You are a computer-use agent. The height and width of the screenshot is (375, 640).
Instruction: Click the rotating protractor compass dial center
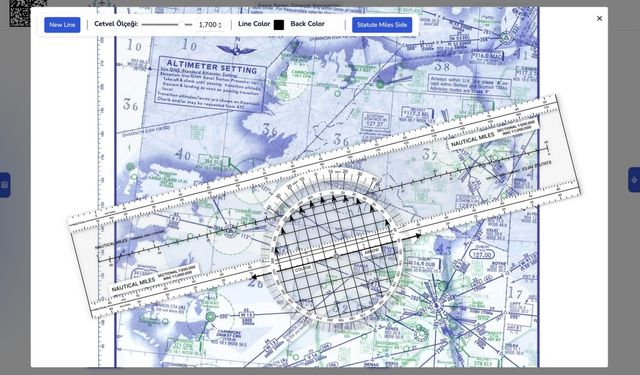tap(336, 257)
